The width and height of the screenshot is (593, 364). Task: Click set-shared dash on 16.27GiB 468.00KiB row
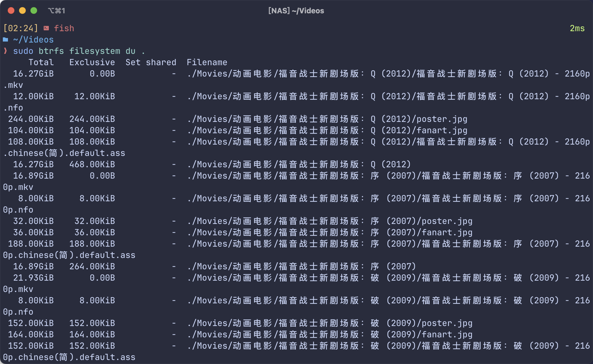[174, 164]
